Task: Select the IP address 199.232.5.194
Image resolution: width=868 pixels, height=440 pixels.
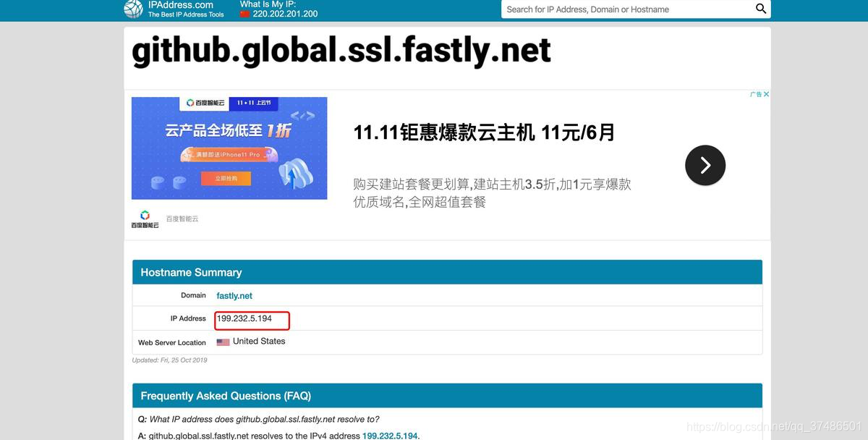Action: [244, 318]
